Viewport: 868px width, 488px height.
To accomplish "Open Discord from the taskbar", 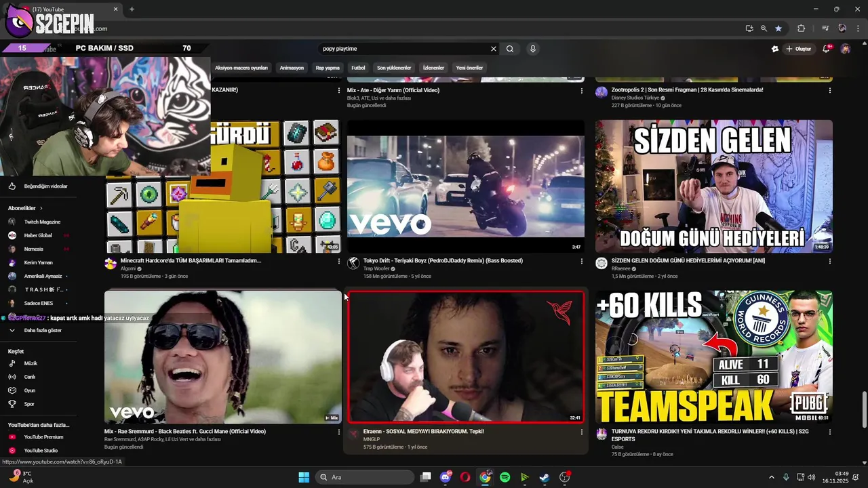I will pyautogui.click(x=446, y=477).
